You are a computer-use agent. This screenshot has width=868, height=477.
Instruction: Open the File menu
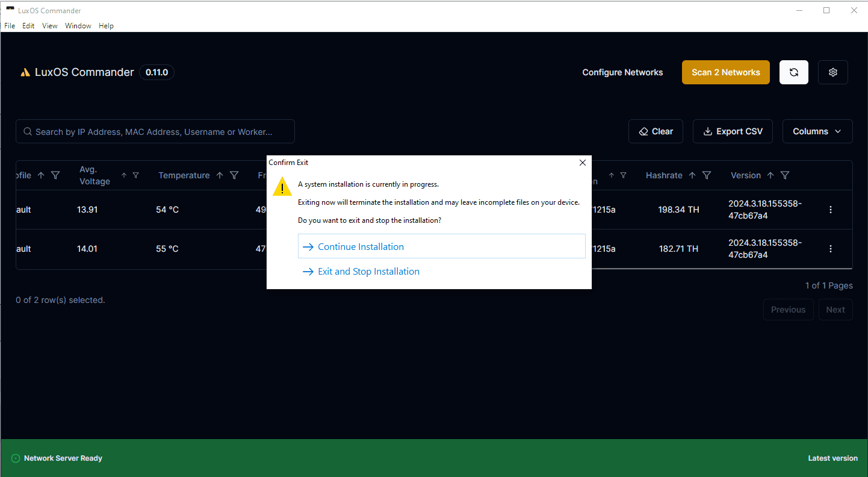pyautogui.click(x=9, y=25)
